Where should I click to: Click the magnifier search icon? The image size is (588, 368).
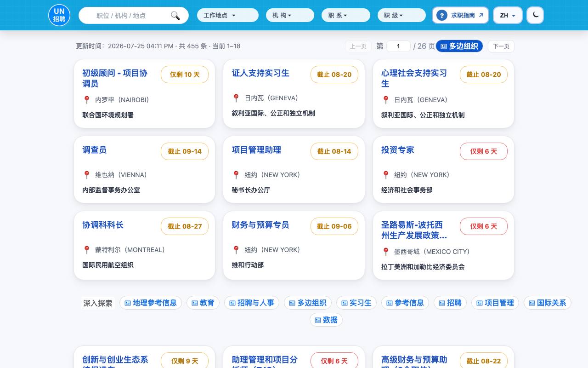point(175,16)
